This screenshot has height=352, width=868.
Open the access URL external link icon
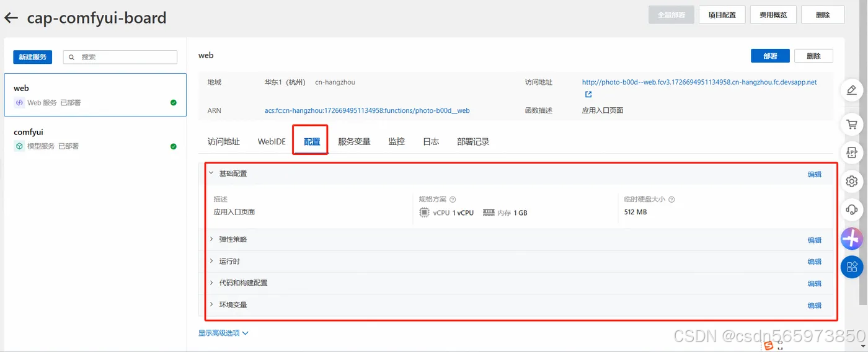pyautogui.click(x=588, y=95)
